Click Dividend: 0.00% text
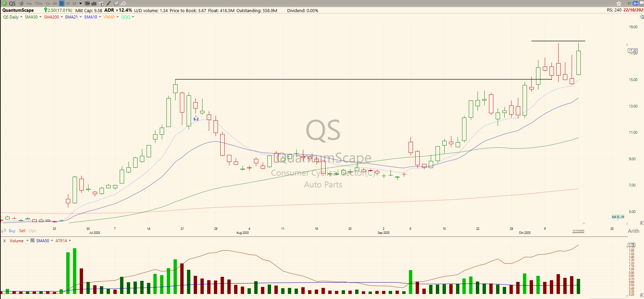Image resolution: width=644 pixels, height=299 pixels. coord(303,10)
